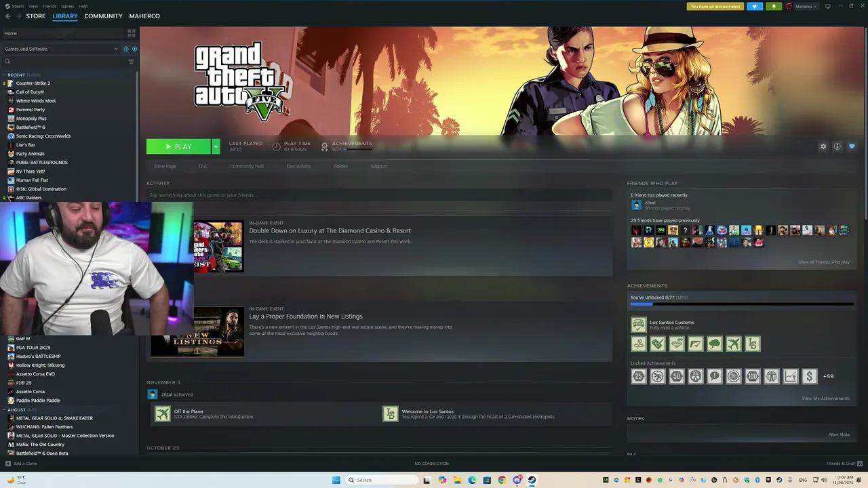The image size is (868, 488).
Task: Open File Explorer from the taskbar
Action: pyautogui.click(x=457, y=480)
